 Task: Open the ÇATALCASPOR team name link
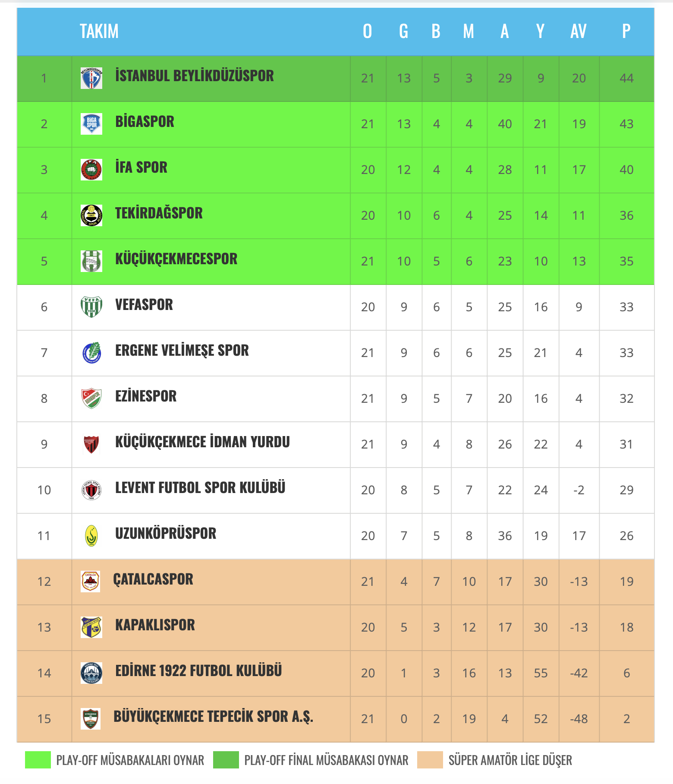153,579
